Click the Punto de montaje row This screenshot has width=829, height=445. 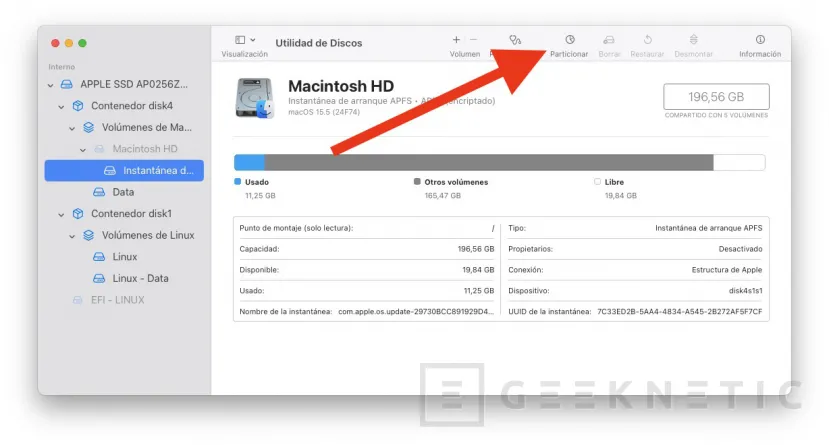pyautogui.click(x=366, y=228)
